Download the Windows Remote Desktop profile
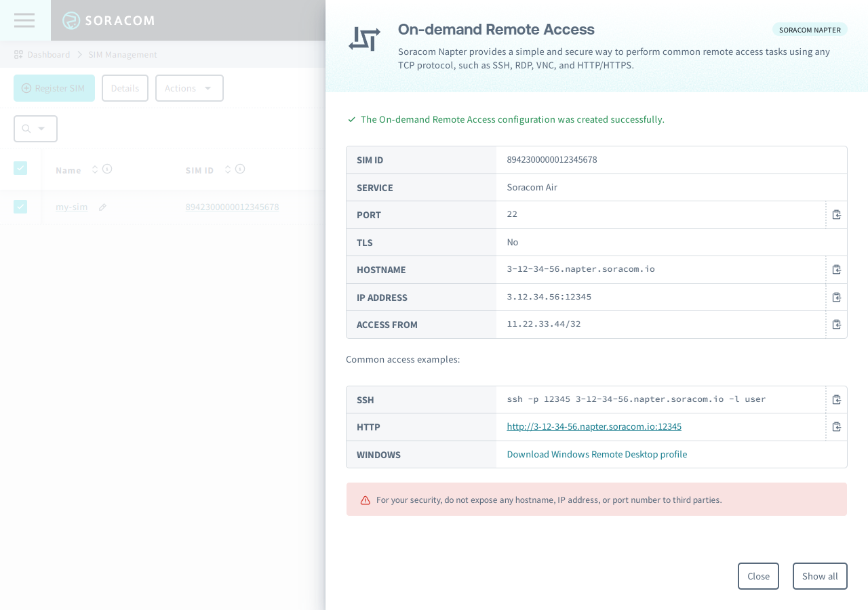This screenshot has width=868, height=610. [x=597, y=454]
